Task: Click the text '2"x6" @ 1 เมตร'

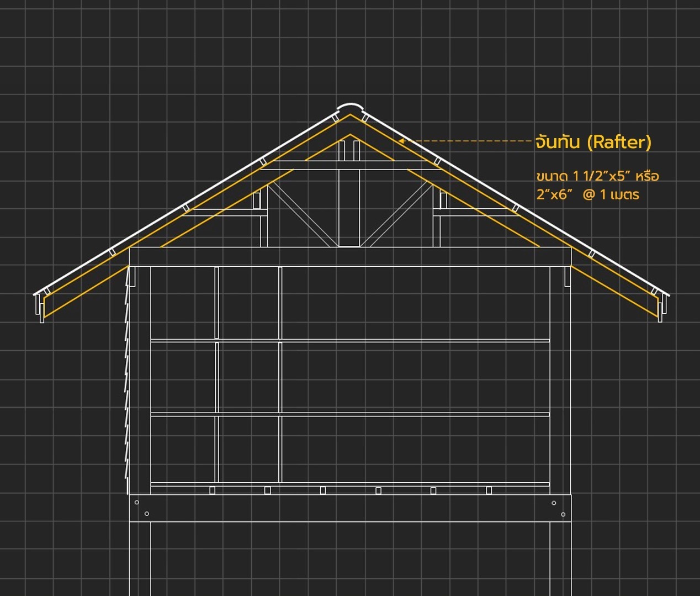Action: click(x=588, y=194)
